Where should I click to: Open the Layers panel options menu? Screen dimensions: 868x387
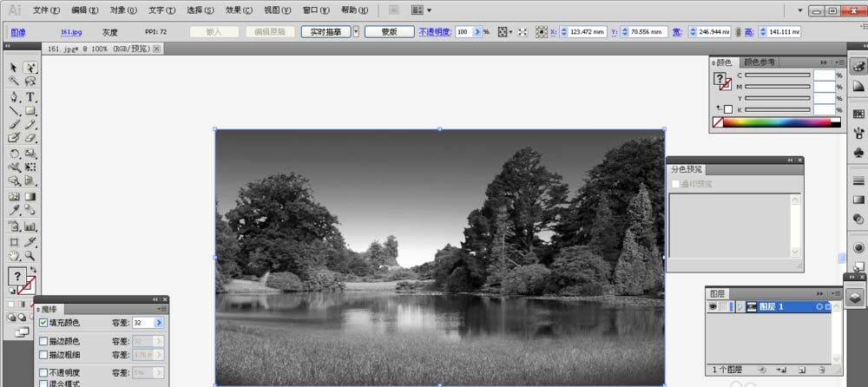(835, 293)
